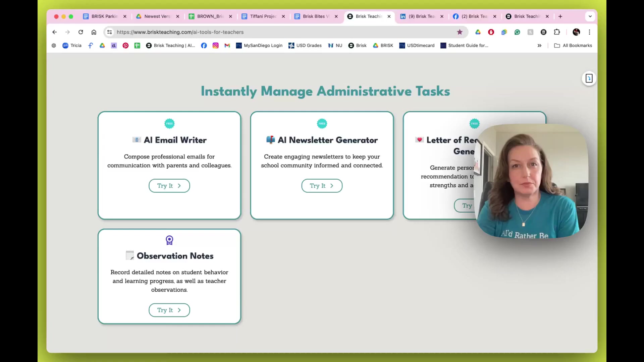
Task: Click the browser forward arrow
Action: [x=67, y=32]
